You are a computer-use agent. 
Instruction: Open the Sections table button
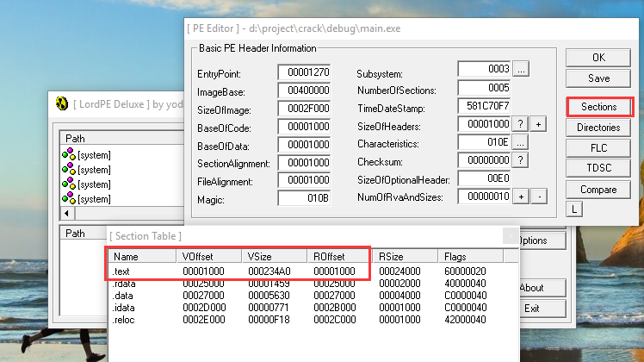599,107
